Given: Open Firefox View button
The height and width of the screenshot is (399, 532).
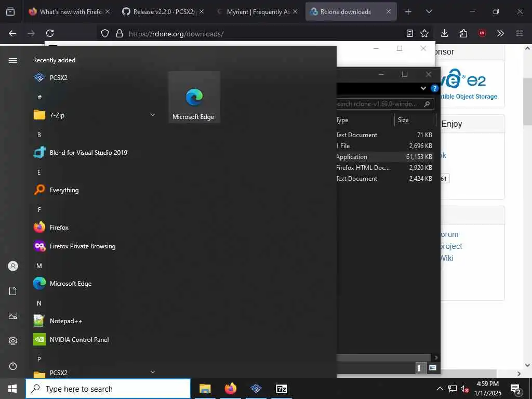Looking at the screenshot, I should point(10,11).
